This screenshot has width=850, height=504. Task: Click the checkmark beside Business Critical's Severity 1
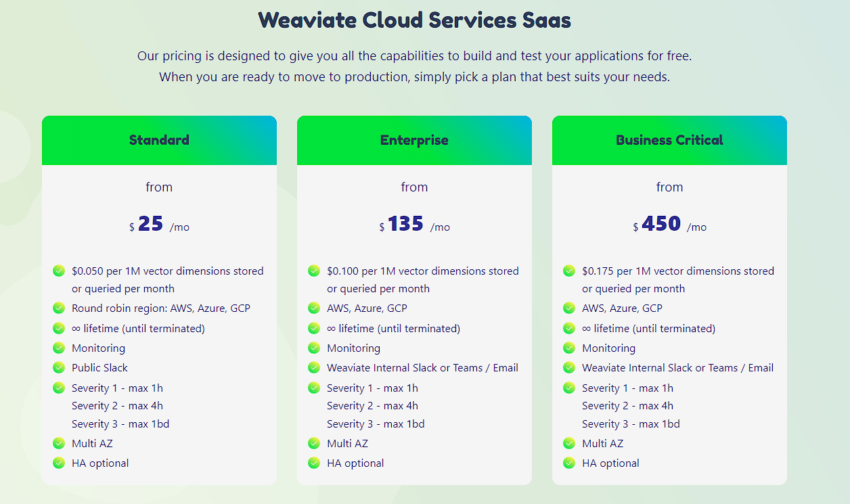coord(569,388)
